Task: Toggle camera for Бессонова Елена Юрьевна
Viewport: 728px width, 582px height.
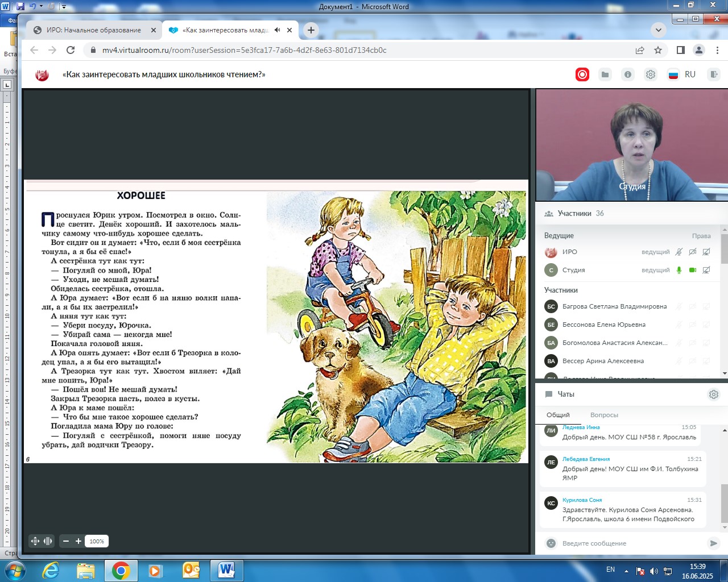Action: 692,325
